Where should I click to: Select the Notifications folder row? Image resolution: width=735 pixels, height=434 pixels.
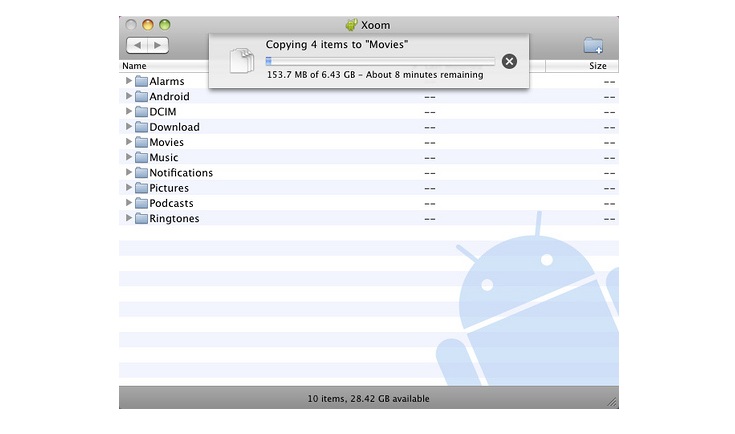coord(181,173)
